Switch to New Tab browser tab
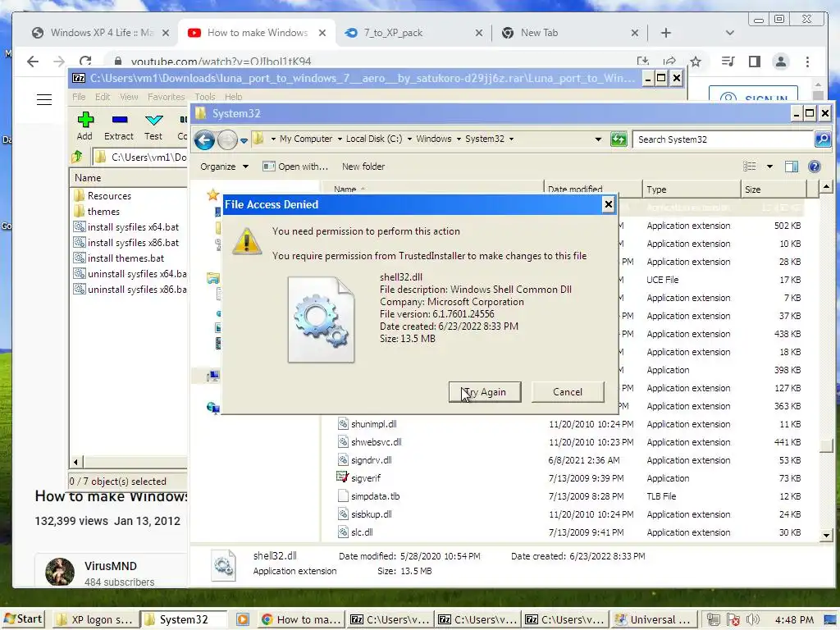Viewport: 840px width, 630px height. (571, 33)
